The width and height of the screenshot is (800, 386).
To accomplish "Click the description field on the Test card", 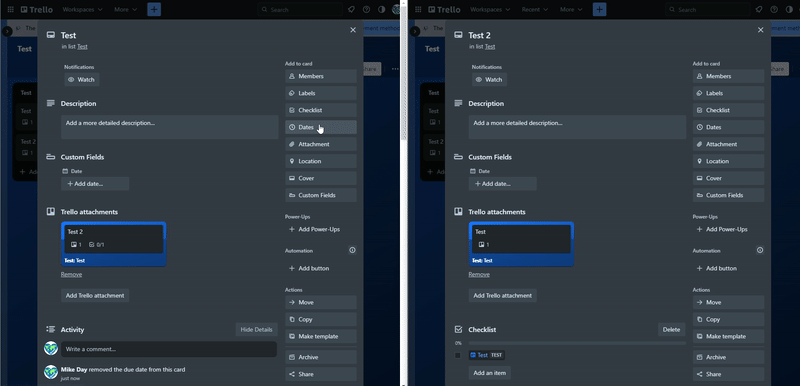I will 169,127.
